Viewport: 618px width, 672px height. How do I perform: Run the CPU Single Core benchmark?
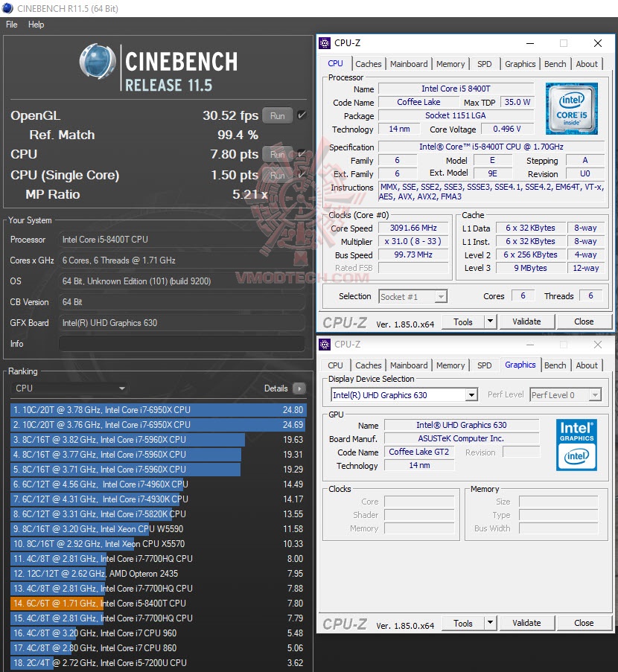tap(278, 176)
